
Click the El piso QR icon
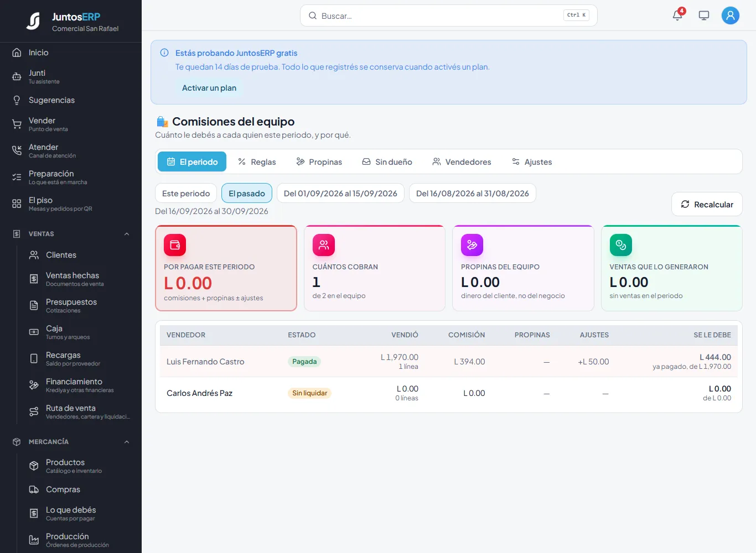click(x=17, y=204)
